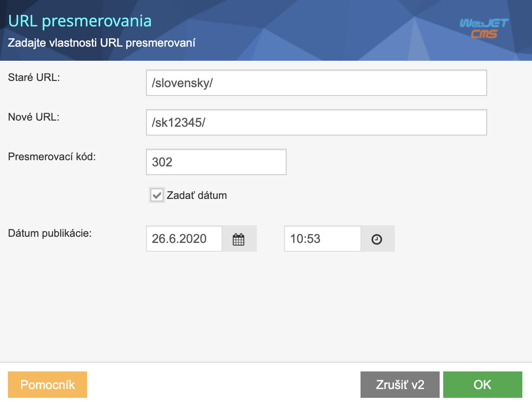Click the Zadajte vlastnosti URL presmerovaní subtitle
Screen dimensions: 532x404
click(102, 43)
